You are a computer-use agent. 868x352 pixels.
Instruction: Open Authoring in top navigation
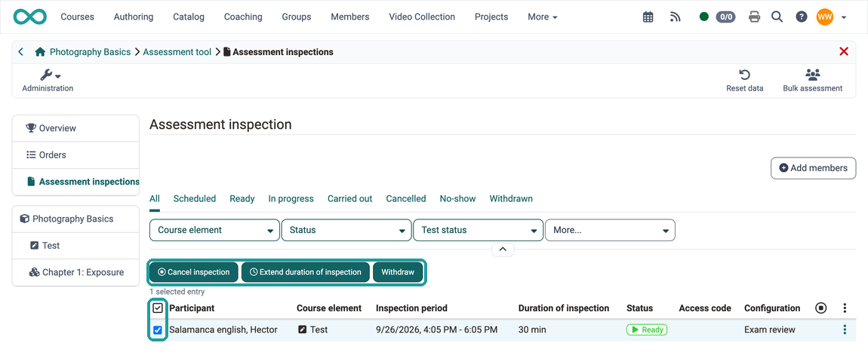click(134, 17)
